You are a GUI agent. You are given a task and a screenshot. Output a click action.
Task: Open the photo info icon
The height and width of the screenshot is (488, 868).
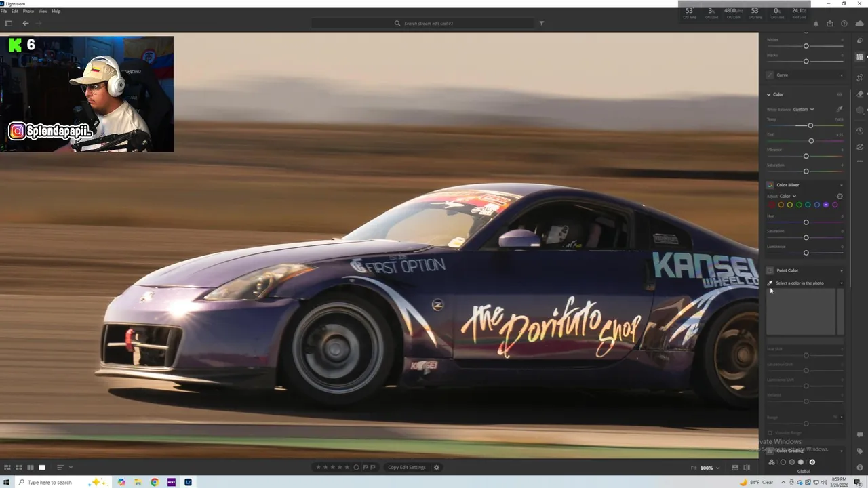[x=859, y=467]
